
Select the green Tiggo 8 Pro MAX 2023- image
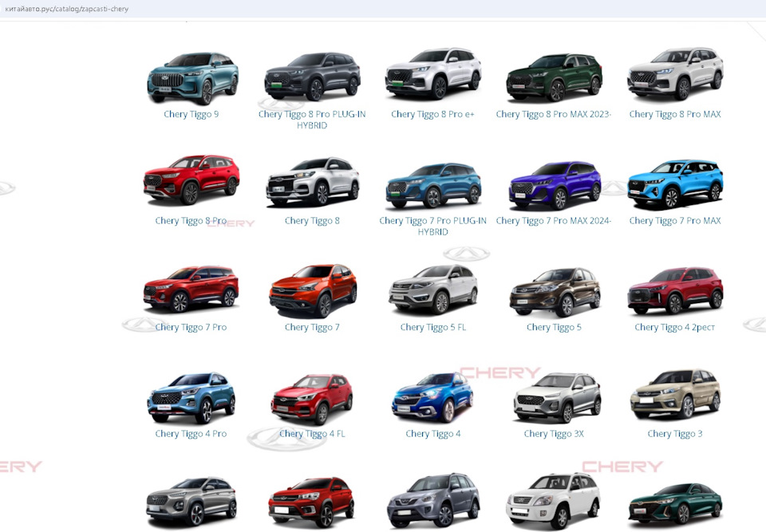click(x=555, y=77)
